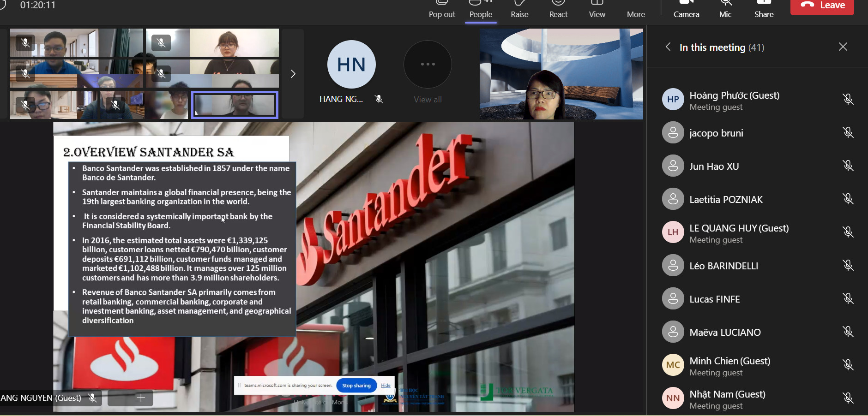The width and height of the screenshot is (868, 416).
Task: Click the mic icon beside Minh Chien
Action: pos(848,365)
